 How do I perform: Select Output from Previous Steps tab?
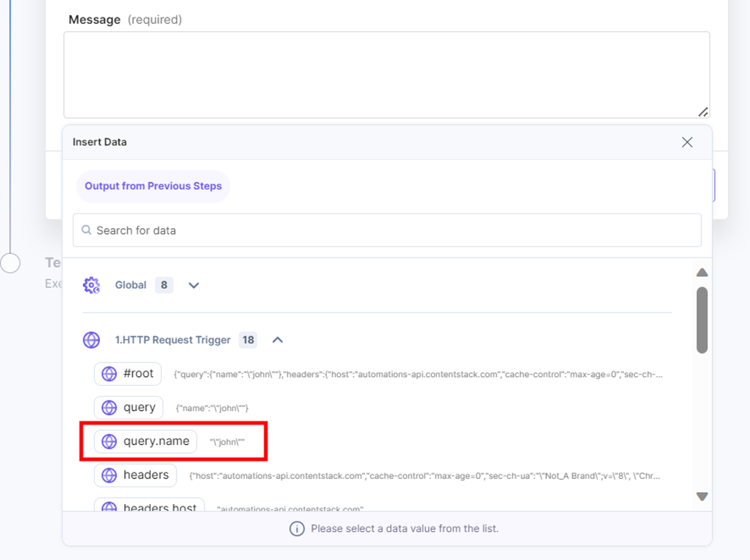tap(153, 186)
